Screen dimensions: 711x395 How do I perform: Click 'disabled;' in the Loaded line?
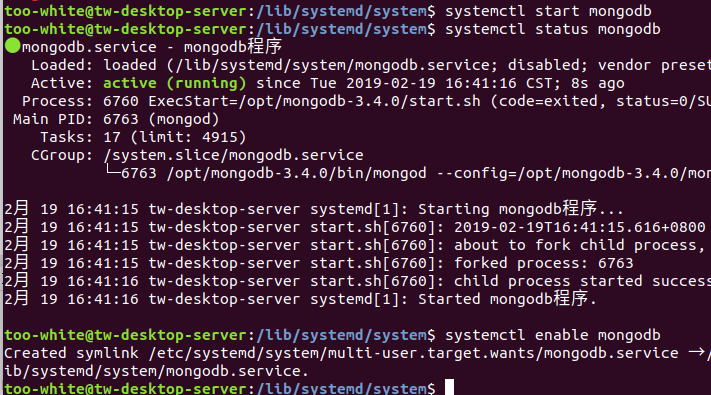[x=548, y=65]
